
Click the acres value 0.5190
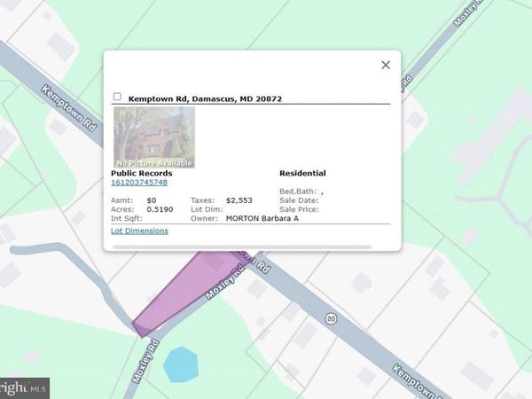[160, 209]
